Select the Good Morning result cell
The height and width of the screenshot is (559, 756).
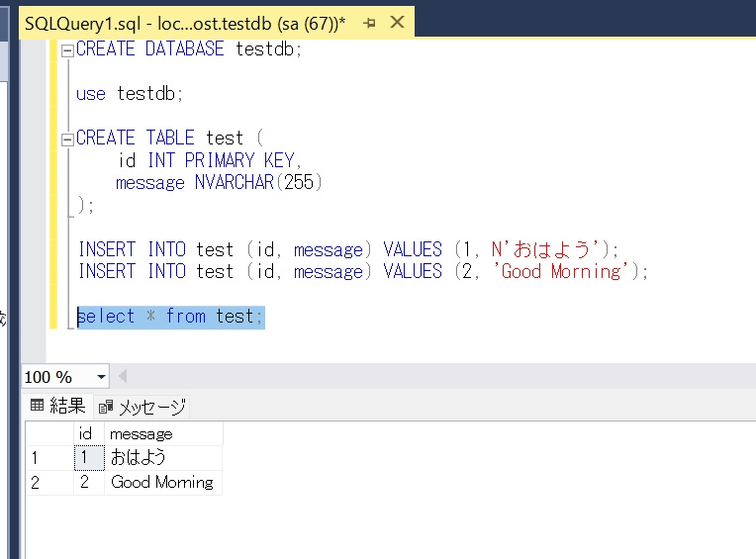[163, 483]
